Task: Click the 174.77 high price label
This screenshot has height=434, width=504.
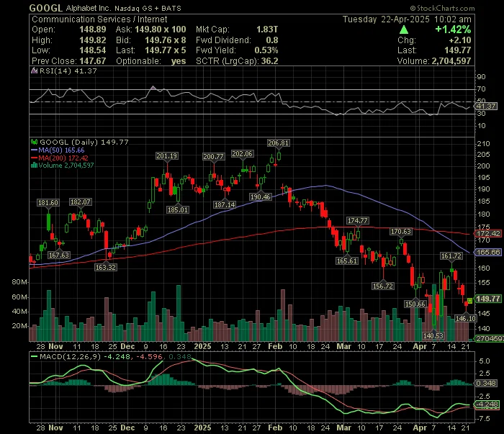Action: tap(357, 221)
